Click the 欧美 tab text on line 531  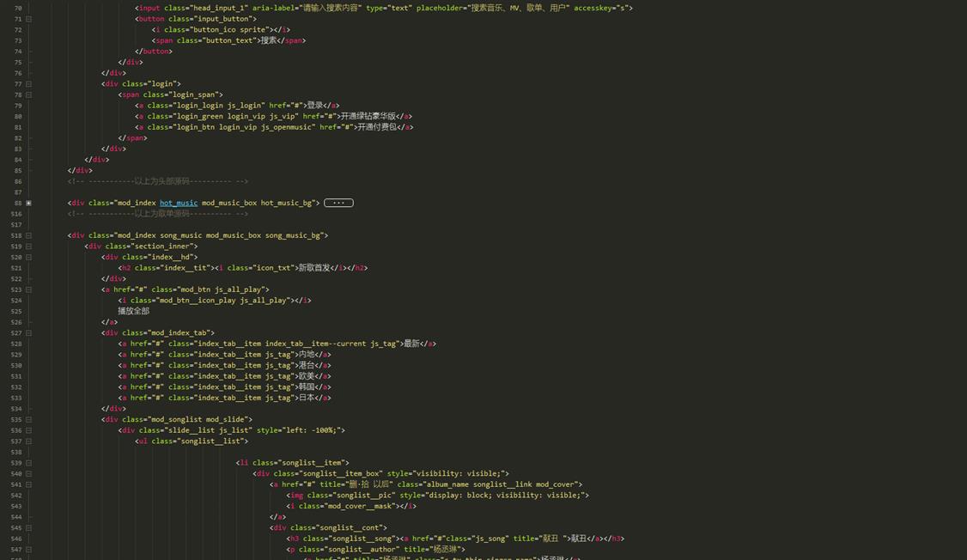click(307, 376)
